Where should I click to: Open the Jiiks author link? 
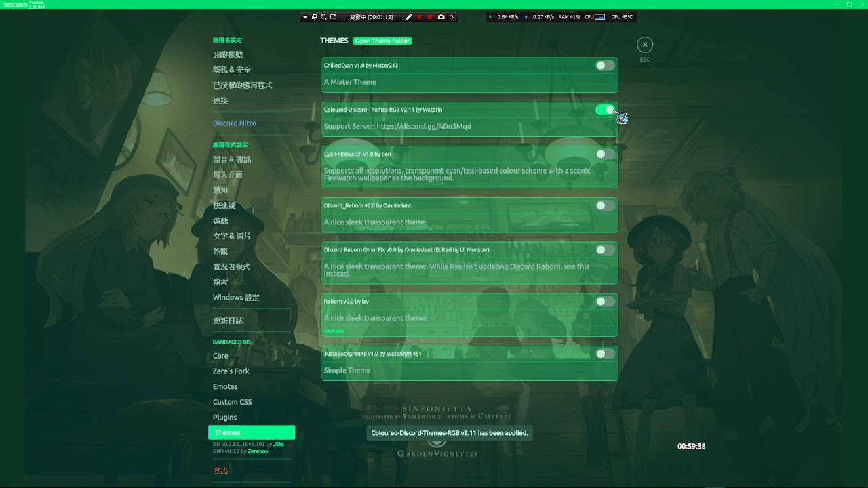[x=279, y=444]
